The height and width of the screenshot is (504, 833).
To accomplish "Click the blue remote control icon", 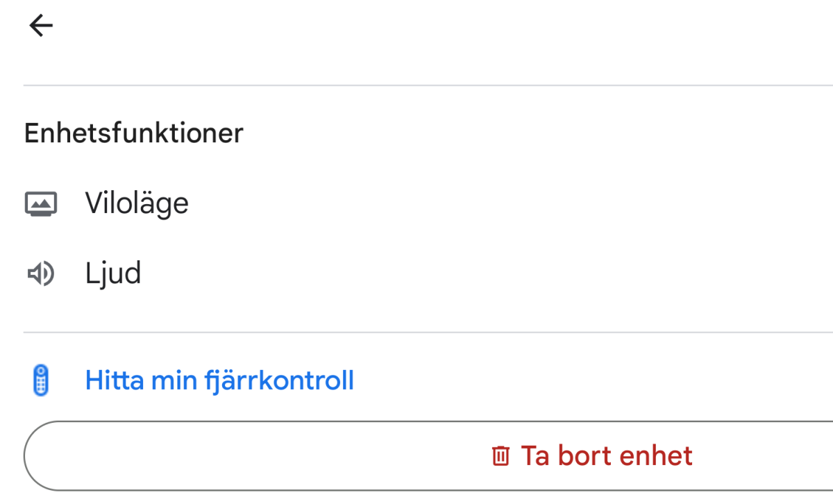I will (42, 380).
